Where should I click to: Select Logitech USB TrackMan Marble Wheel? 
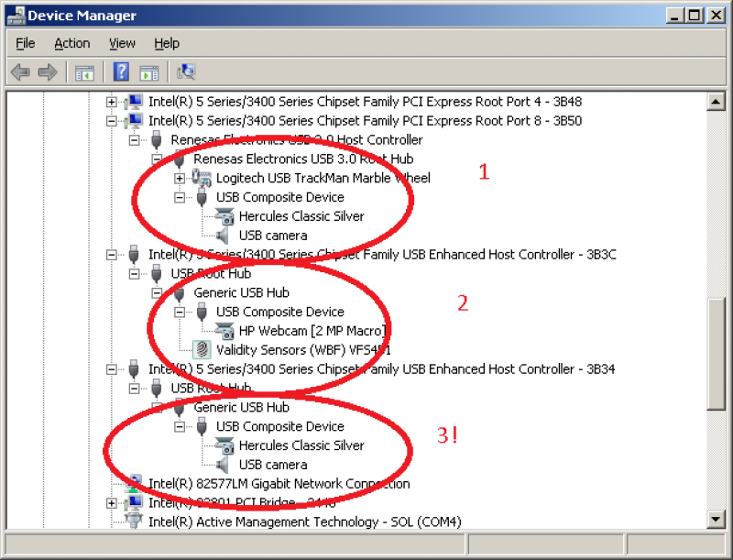[323, 178]
